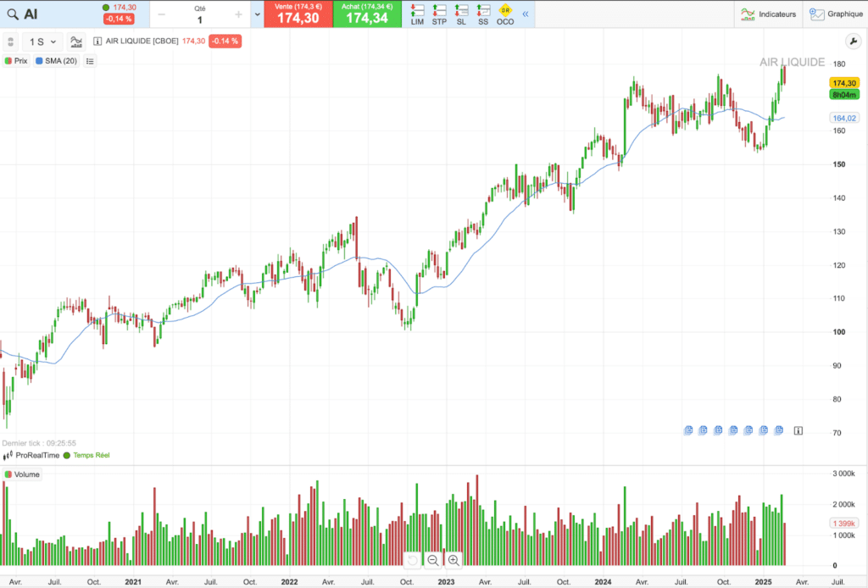Click the ProRealTime logo link
The image size is (868, 588).
pyautogui.click(x=31, y=455)
